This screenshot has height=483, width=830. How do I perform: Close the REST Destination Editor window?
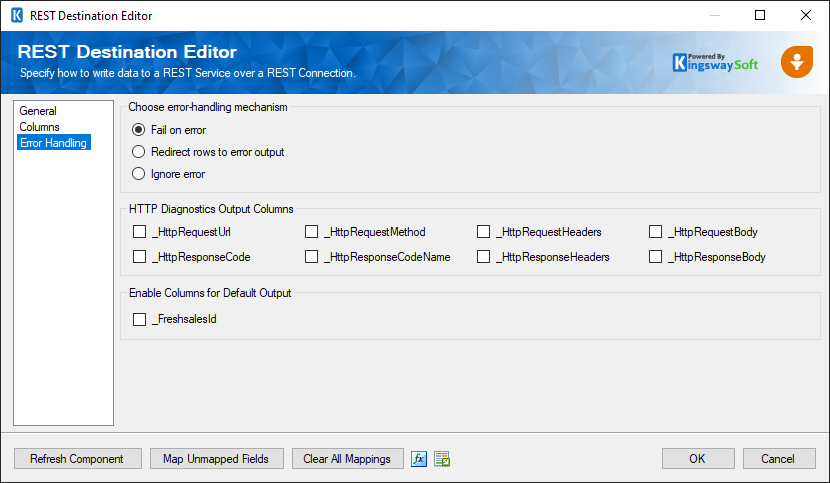pyautogui.click(x=806, y=15)
